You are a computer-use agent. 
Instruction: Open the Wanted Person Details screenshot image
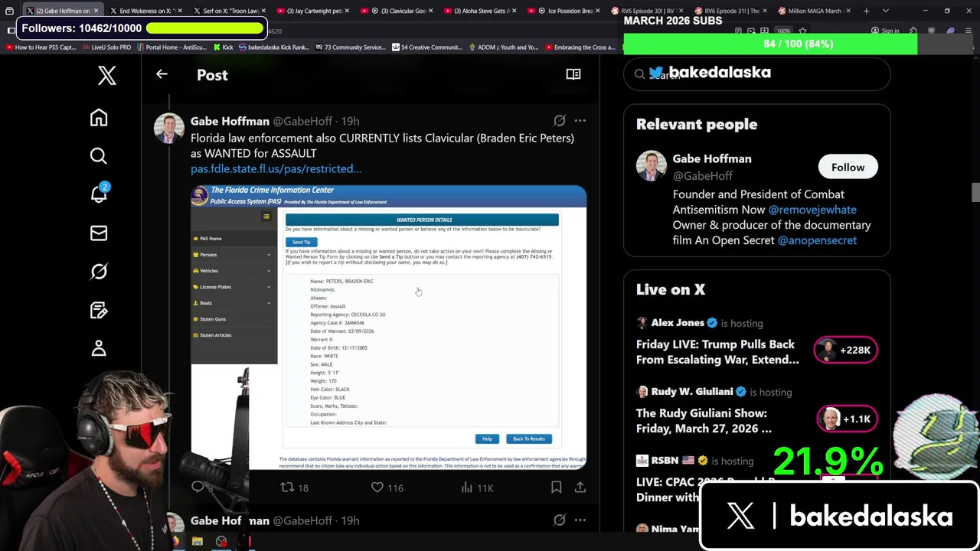(x=389, y=327)
